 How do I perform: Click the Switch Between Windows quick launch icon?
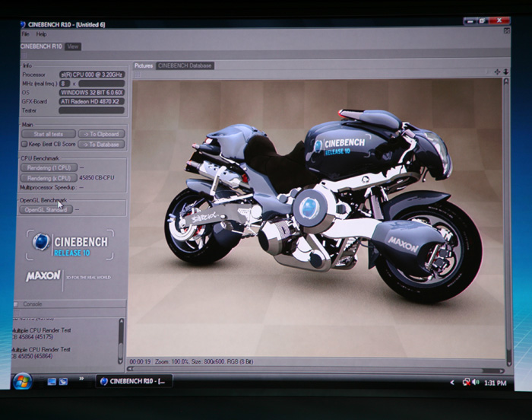[63, 382]
